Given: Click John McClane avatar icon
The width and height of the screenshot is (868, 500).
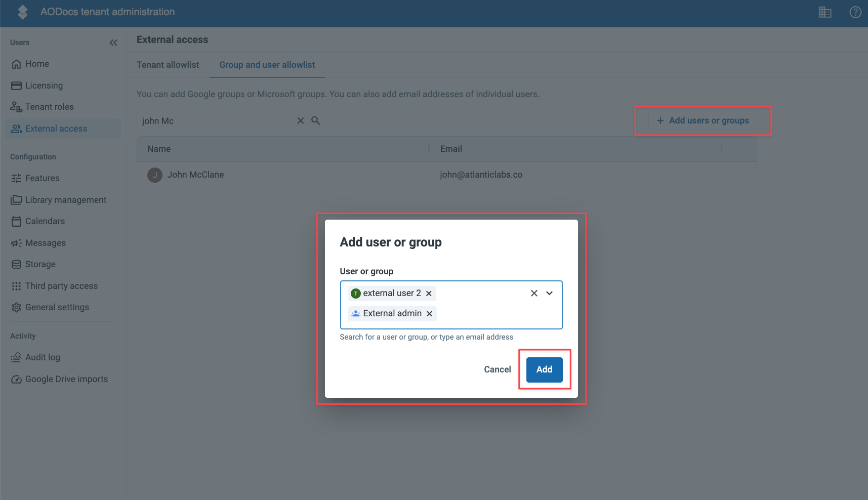Looking at the screenshot, I should [155, 175].
